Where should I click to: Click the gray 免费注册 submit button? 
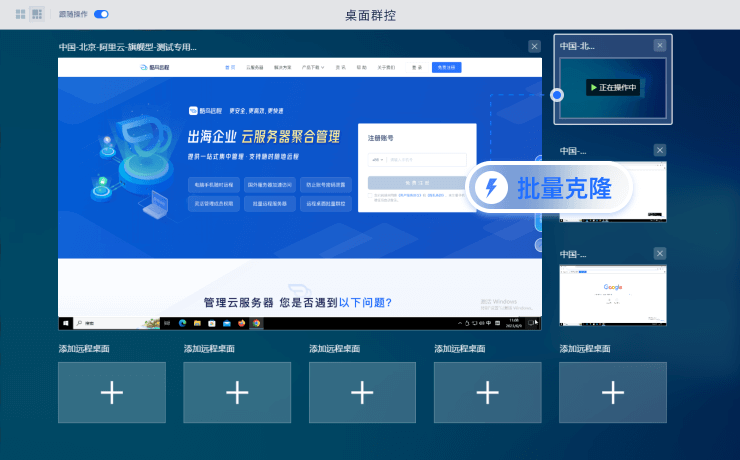point(417,183)
